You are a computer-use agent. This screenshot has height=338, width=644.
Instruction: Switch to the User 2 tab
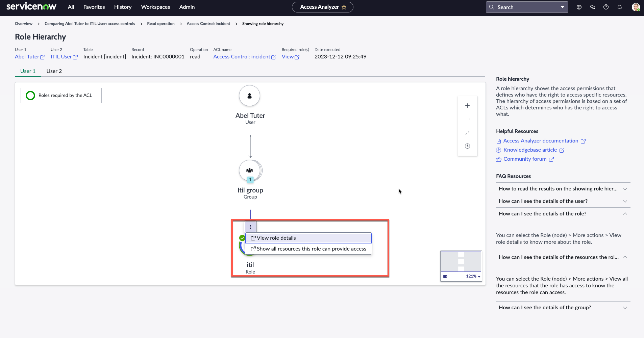[x=54, y=71]
